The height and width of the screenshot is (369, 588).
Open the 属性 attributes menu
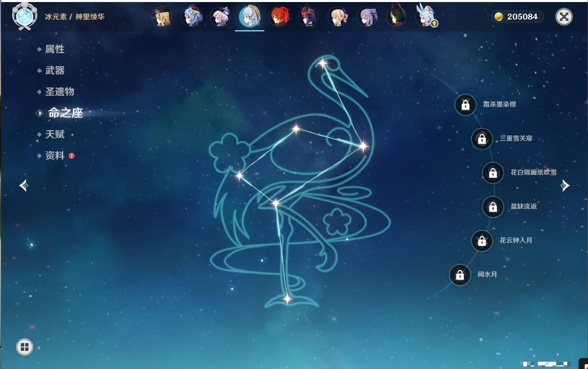(x=55, y=49)
